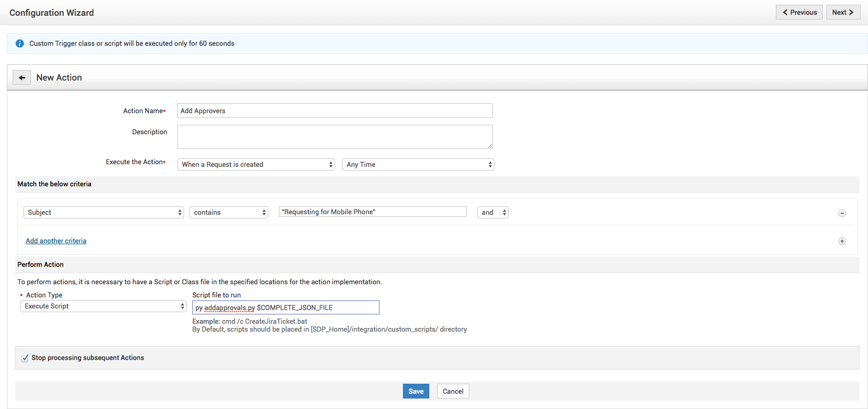
Task: Open the 'Any Time' dropdown
Action: (418, 165)
